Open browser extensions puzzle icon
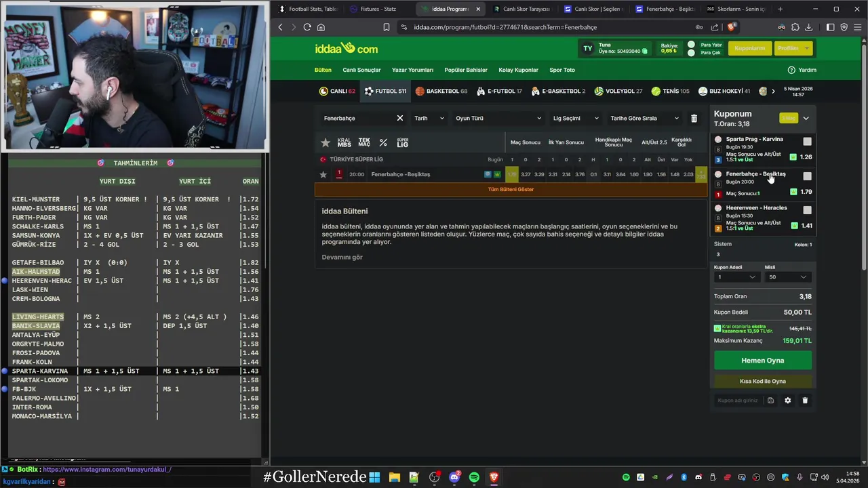The width and height of the screenshot is (868, 488). (x=795, y=27)
